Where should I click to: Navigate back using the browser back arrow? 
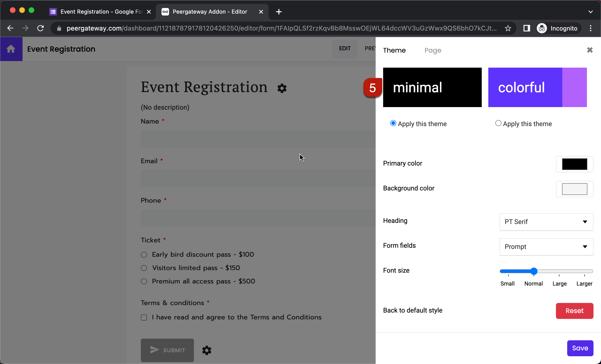point(10,28)
